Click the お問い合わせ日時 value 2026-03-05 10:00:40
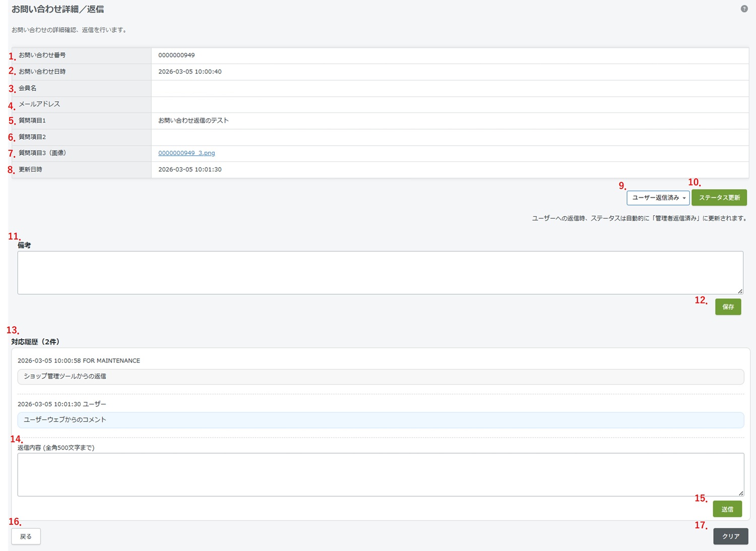 point(190,72)
